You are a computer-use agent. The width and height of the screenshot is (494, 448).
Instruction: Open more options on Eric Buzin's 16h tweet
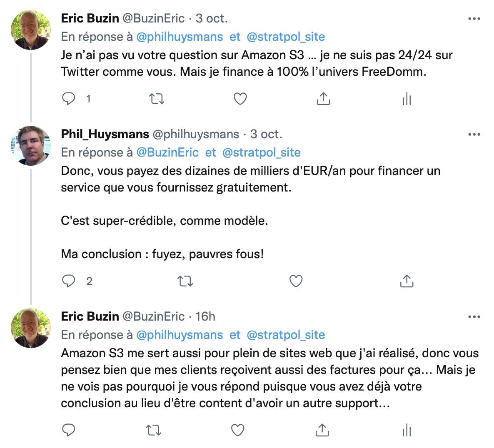tap(474, 317)
